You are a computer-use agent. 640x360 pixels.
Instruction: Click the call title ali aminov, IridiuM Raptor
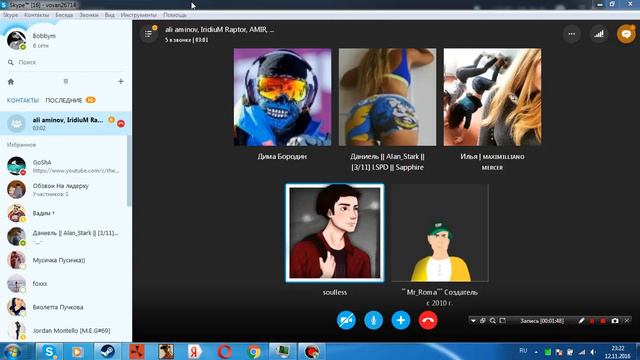pos(220,30)
